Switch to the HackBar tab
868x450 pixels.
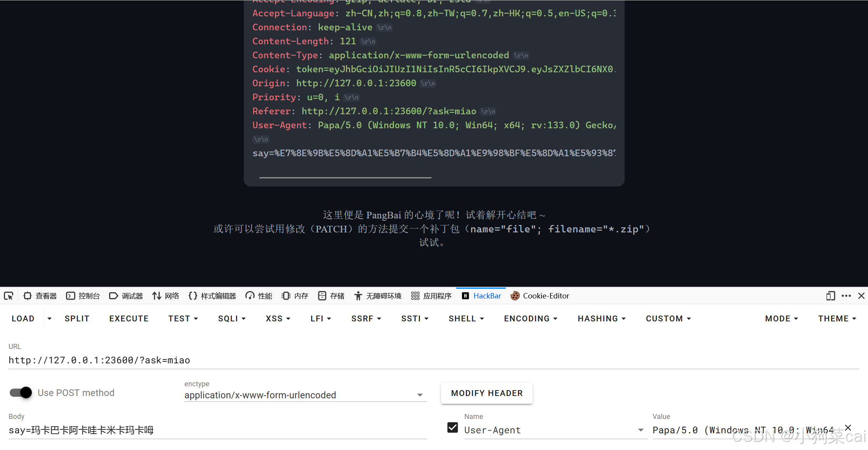click(x=481, y=296)
